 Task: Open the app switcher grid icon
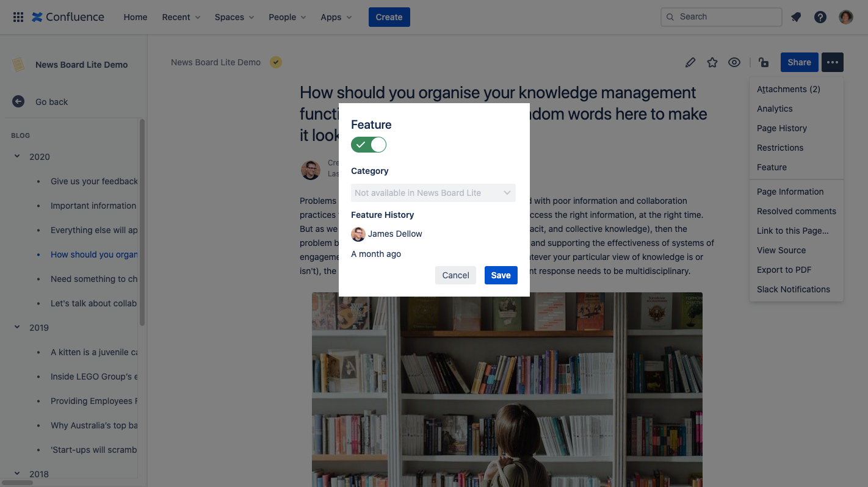click(18, 17)
